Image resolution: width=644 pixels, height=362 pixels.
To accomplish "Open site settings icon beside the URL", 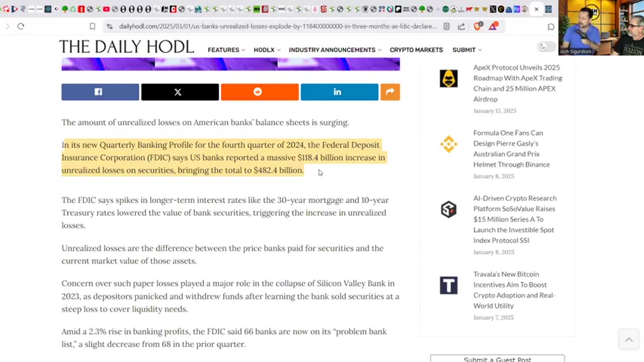I will (x=109, y=26).
